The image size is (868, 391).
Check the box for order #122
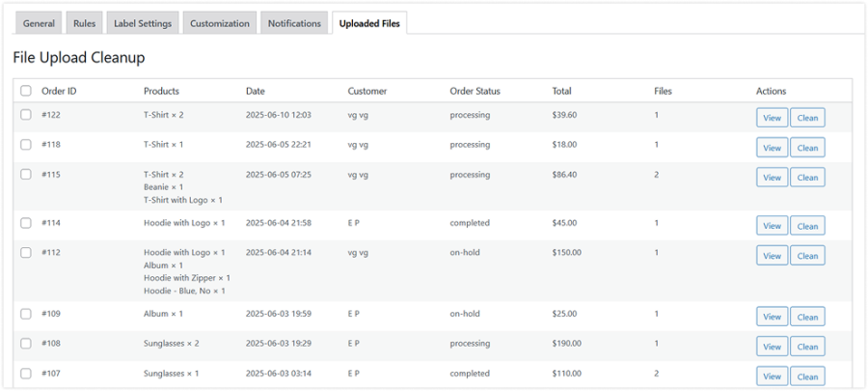(26, 115)
